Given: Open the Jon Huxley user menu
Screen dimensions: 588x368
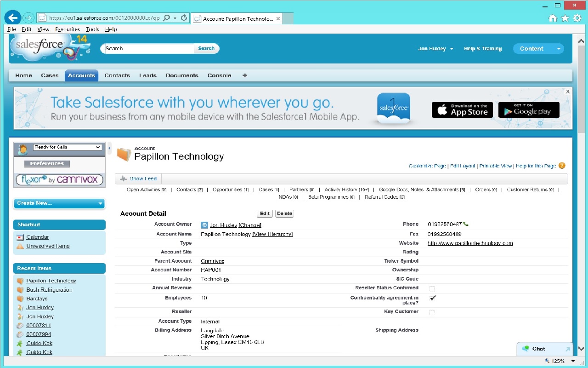Looking at the screenshot, I should point(435,49).
